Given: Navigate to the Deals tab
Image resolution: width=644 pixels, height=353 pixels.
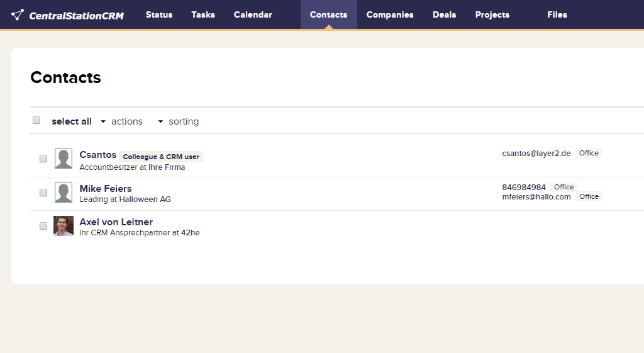Looking at the screenshot, I should click(x=444, y=14).
